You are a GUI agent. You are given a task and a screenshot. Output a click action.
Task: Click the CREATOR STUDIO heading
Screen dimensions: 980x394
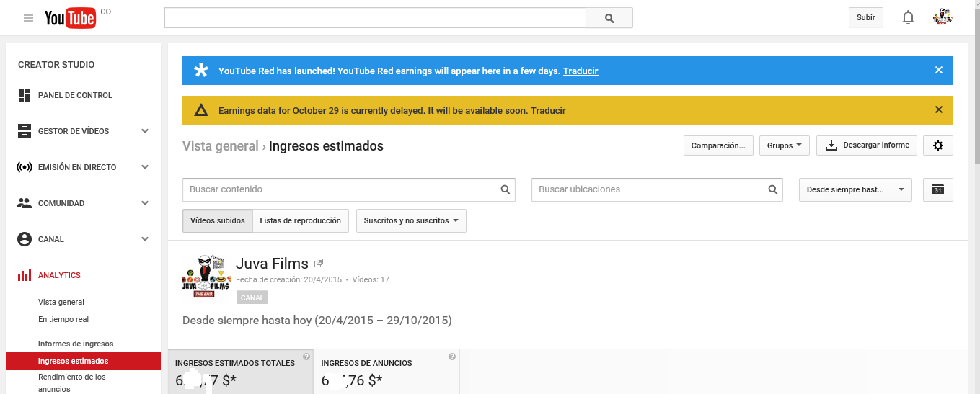[x=56, y=64]
